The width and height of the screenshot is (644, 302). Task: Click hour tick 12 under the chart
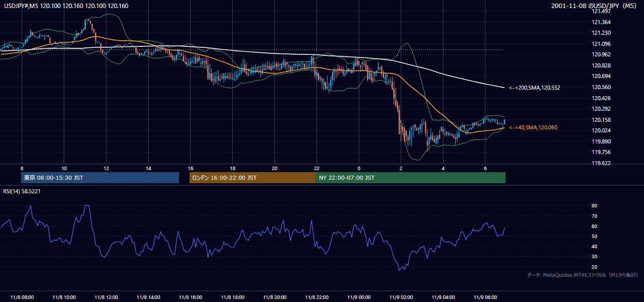tap(106, 168)
